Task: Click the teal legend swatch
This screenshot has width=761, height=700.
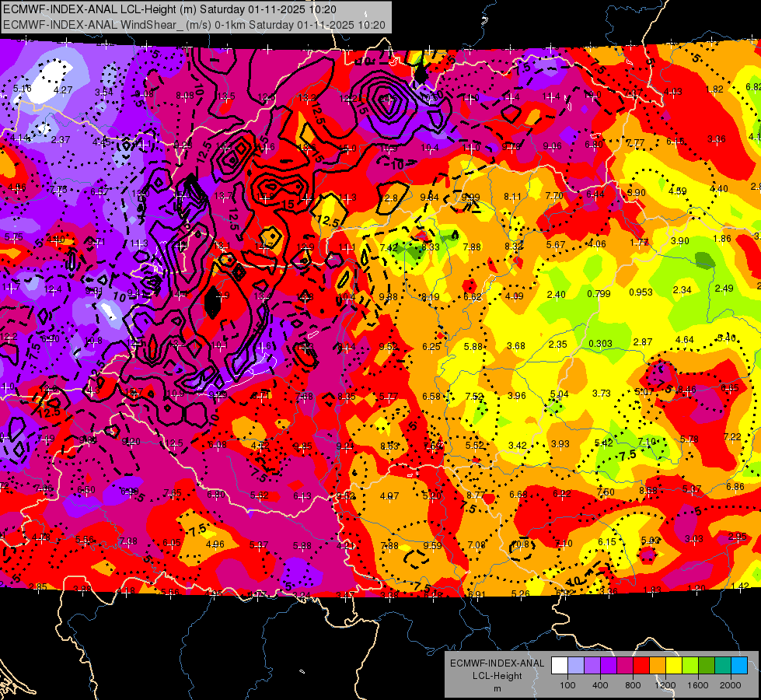Action: pyautogui.click(x=723, y=666)
